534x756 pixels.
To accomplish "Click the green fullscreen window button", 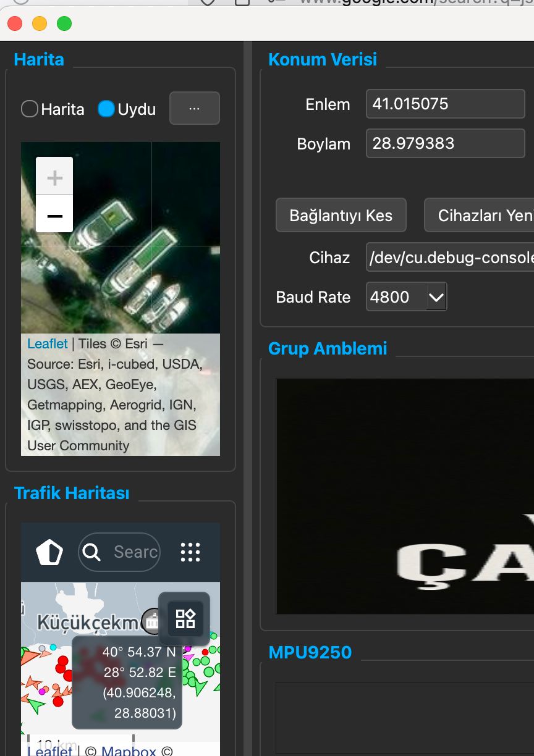I will pyautogui.click(x=64, y=24).
